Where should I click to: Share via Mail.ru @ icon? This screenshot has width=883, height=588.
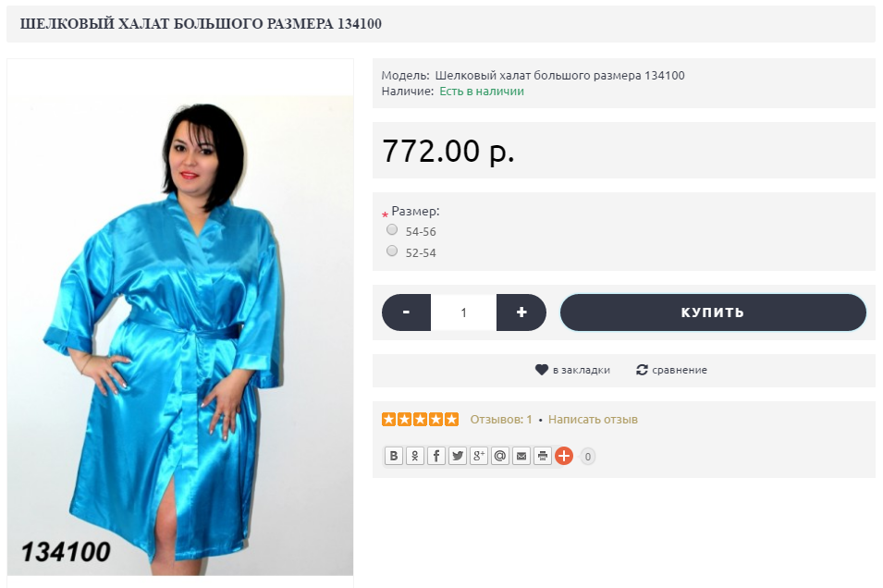coord(500,456)
